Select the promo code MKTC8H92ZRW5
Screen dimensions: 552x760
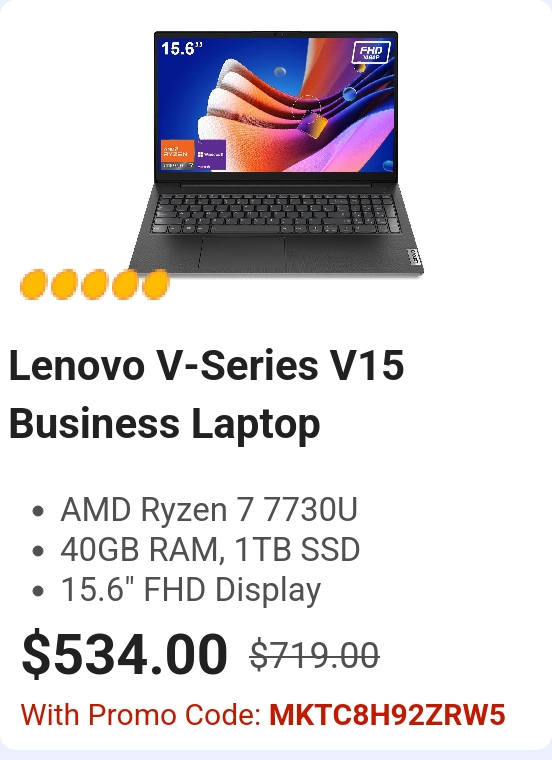[387, 715]
